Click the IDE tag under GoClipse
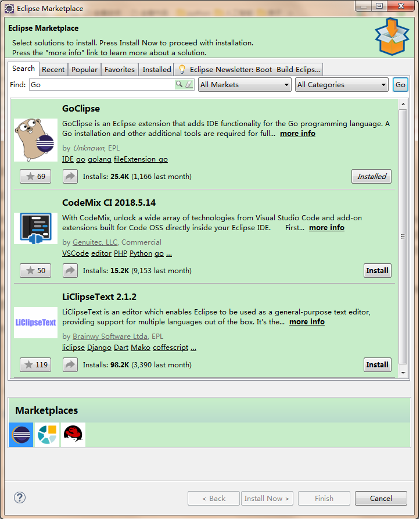 [x=68, y=159]
